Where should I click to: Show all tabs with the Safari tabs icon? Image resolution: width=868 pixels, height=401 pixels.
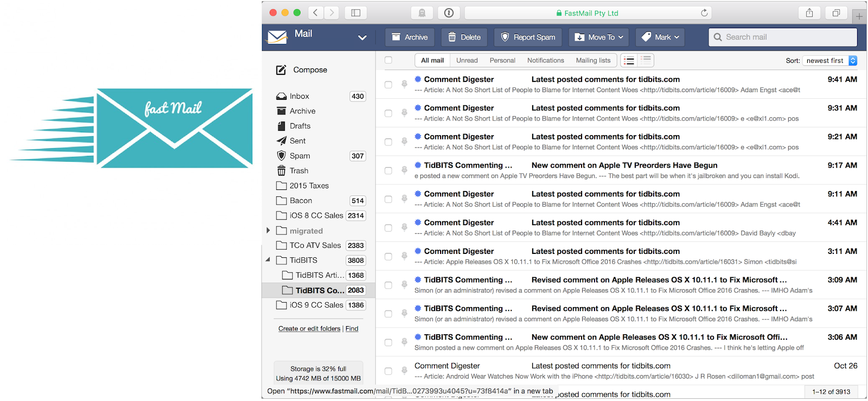(x=836, y=13)
